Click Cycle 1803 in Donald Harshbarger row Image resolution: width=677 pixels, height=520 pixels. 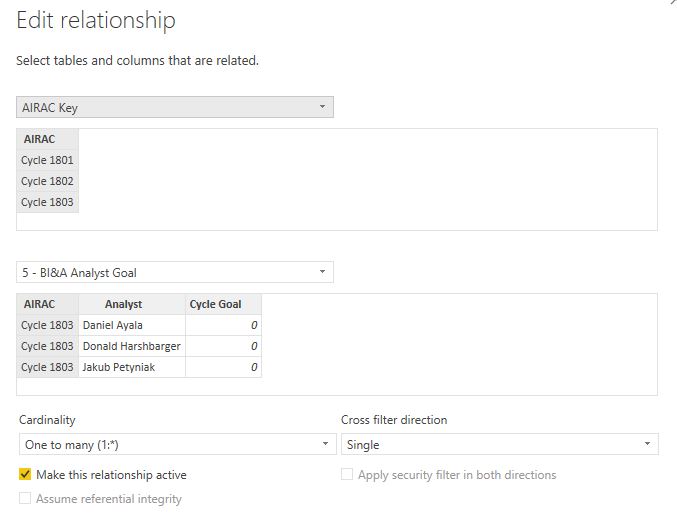tap(47, 346)
